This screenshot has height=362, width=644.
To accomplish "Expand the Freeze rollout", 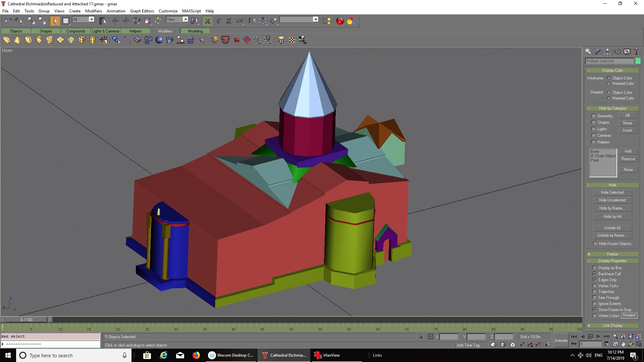I will 612,254.
